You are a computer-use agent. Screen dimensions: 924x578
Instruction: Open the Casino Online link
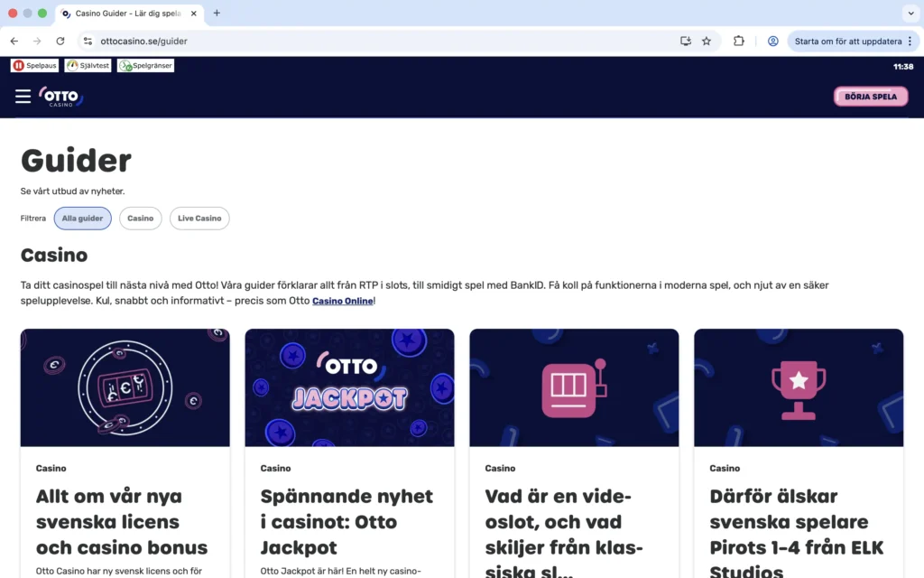click(x=343, y=300)
